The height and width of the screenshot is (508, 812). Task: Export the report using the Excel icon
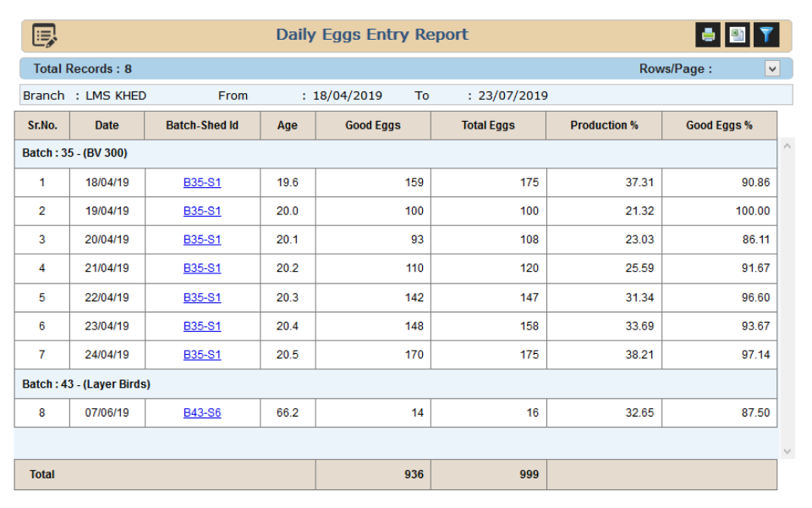(737, 35)
